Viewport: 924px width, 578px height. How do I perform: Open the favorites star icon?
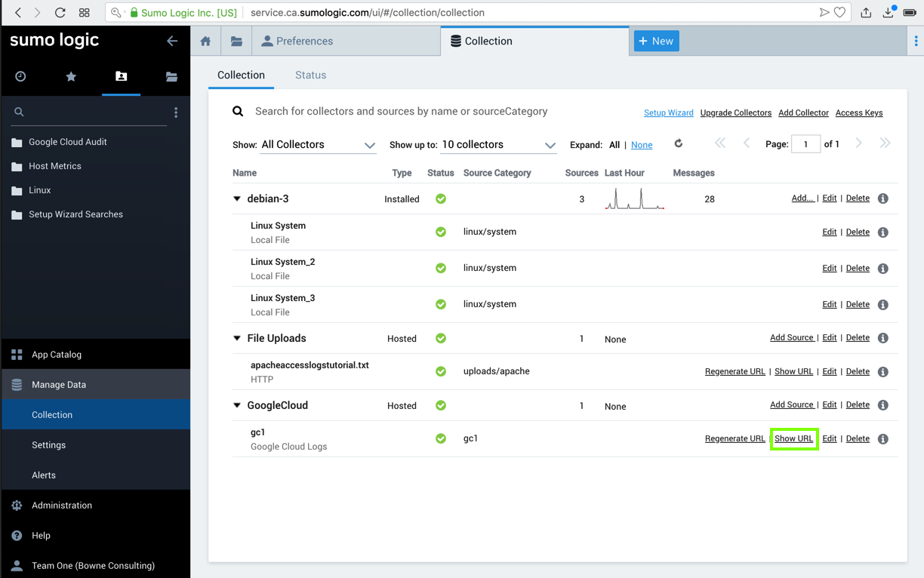click(71, 76)
